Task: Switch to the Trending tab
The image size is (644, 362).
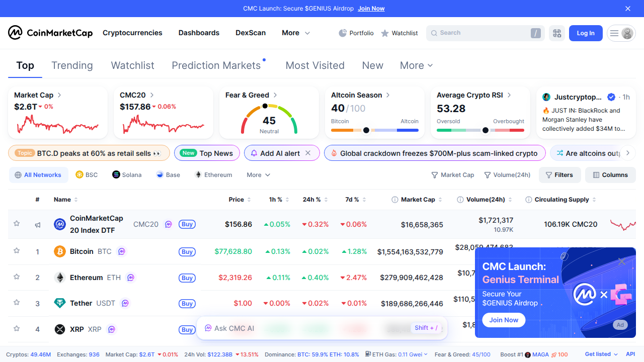Action: point(72,65)
